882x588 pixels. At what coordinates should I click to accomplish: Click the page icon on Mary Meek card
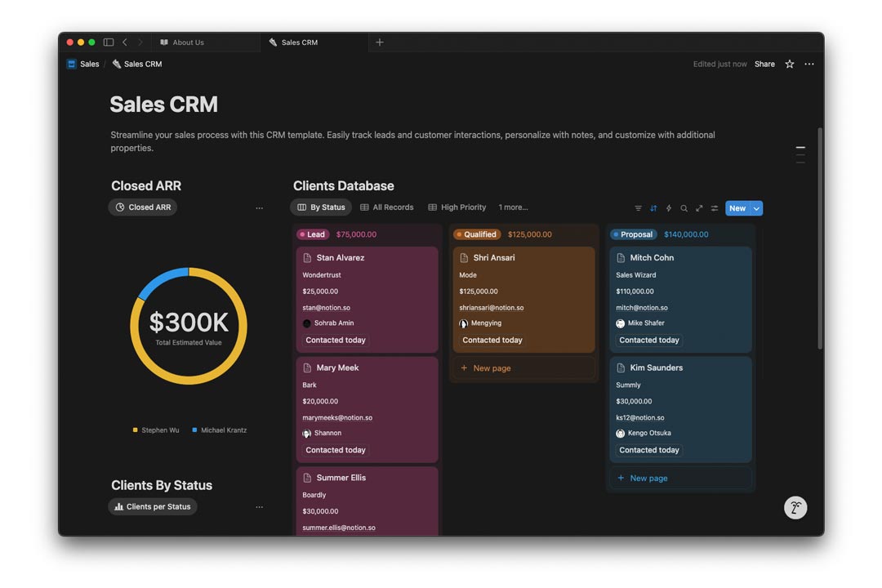(x=307, y=367)
